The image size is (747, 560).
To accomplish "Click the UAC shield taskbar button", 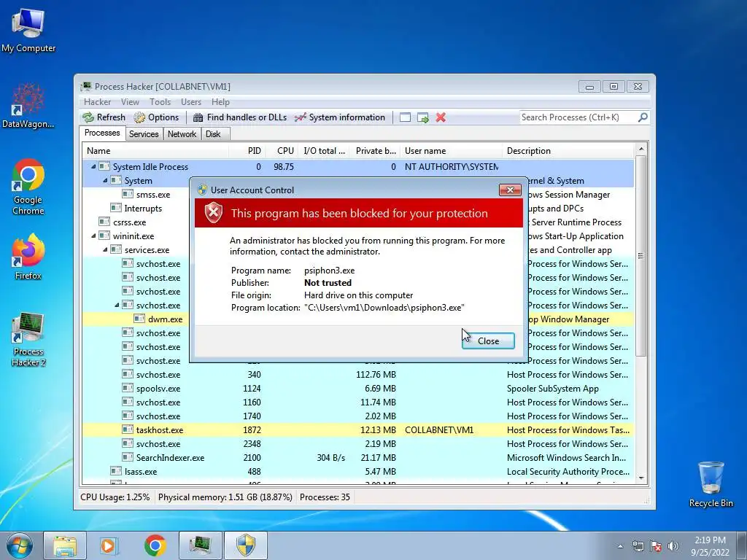I will pyautogui.click(x=246, y=545).
